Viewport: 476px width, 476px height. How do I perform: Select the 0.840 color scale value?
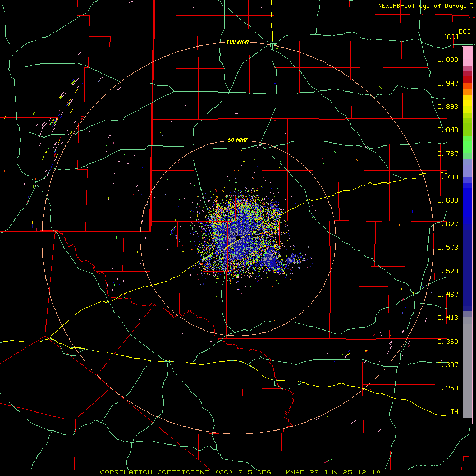(448, 130)
